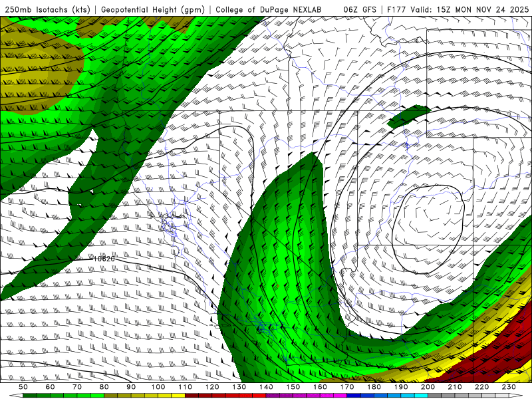Screen dimensions: 532x399
Task: Click the '50' value on the isotach legend
Action: (x=23, y=387)
